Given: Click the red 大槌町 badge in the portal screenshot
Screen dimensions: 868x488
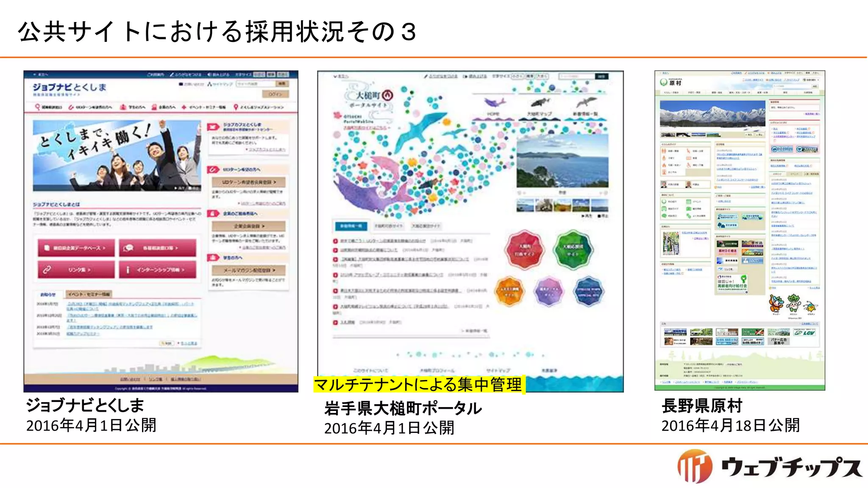Looking at the screenshot, I should click(525, 250).
